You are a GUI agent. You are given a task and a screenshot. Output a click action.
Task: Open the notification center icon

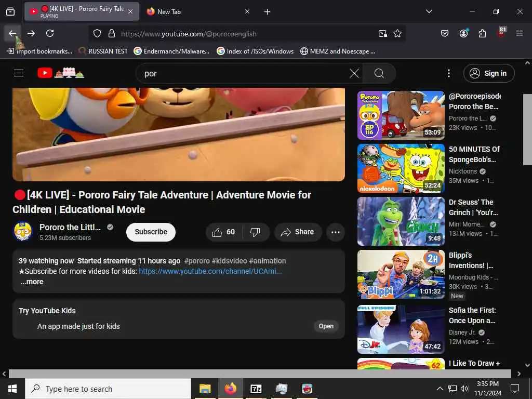point(515,389)
